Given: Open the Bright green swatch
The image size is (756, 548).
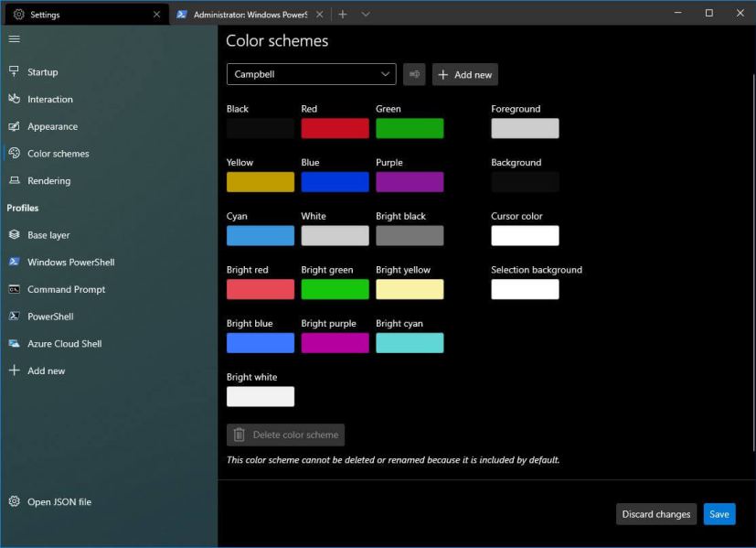Looking at the screenshot, I should [335, 289].
